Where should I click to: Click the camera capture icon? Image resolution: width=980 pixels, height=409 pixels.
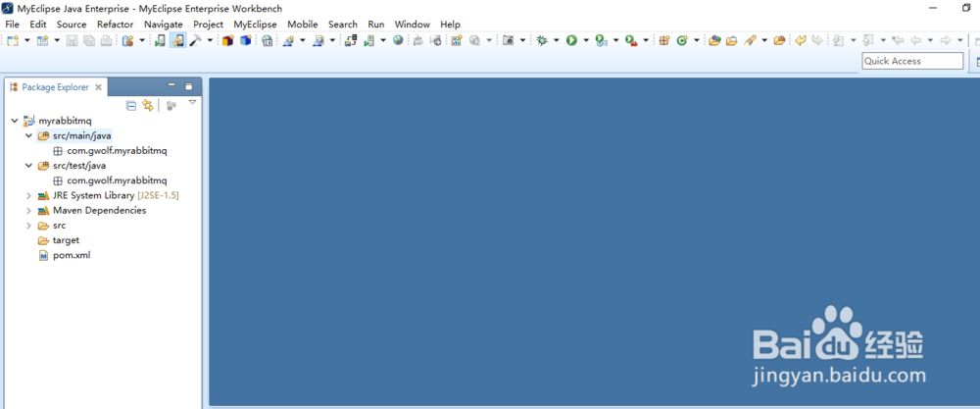(508, 40)
